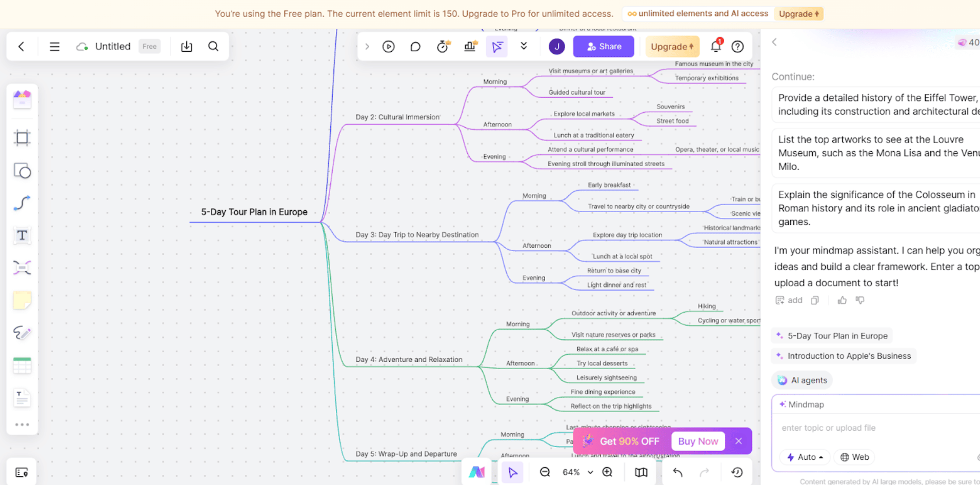
Task: Click the Free plan badge
Action: [150, 47]
